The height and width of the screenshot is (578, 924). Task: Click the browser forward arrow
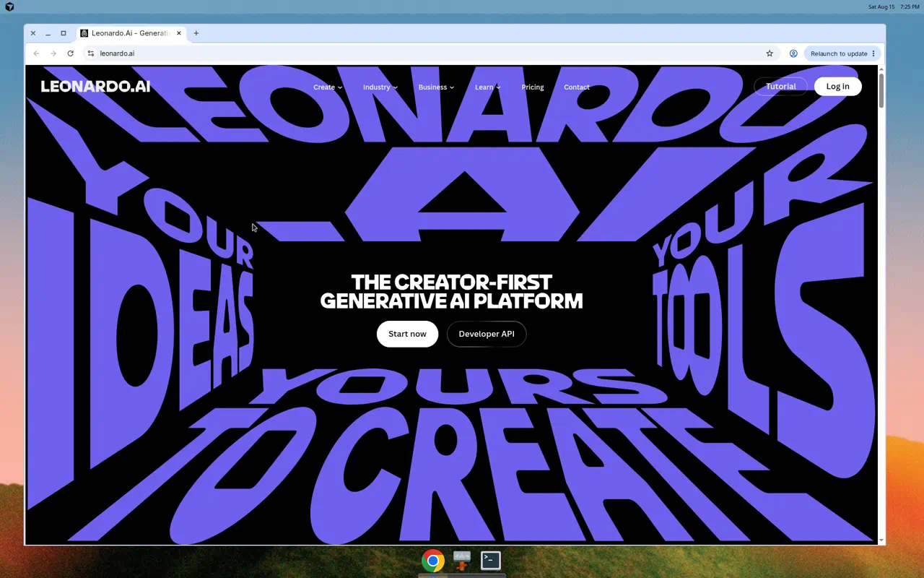[53, 53]
